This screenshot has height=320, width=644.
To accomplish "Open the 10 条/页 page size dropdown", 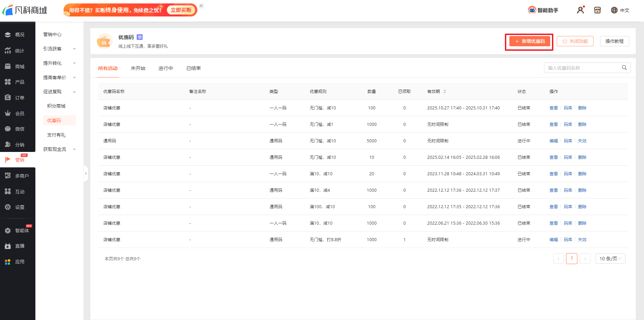I will 610,259.
